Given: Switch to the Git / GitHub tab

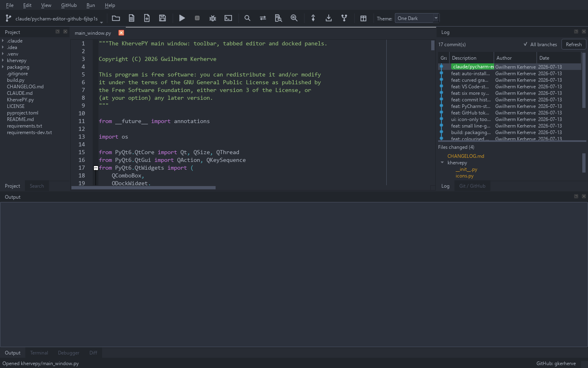Looking at the screenshot, I should coord(472,186).
